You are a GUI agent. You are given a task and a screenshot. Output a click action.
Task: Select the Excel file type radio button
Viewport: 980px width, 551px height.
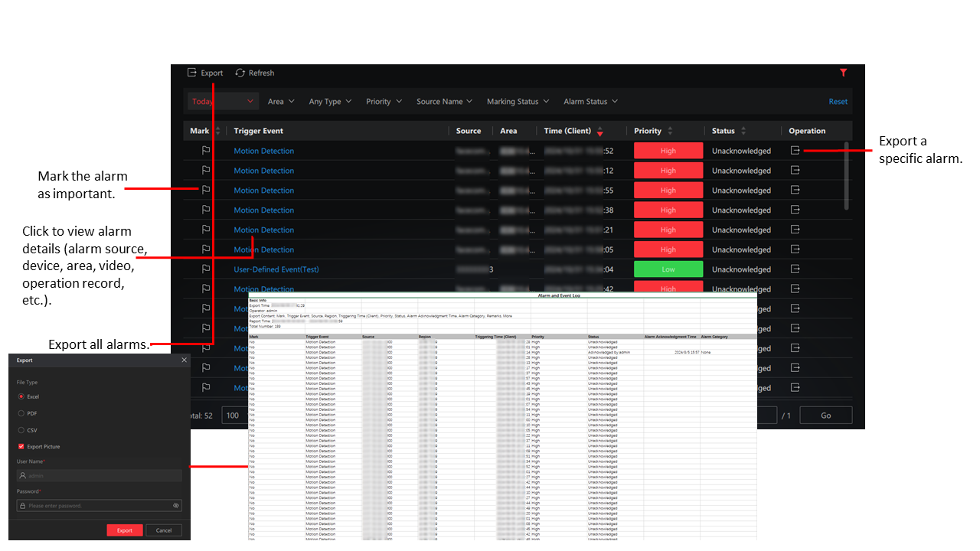click(x=21, y=396)
